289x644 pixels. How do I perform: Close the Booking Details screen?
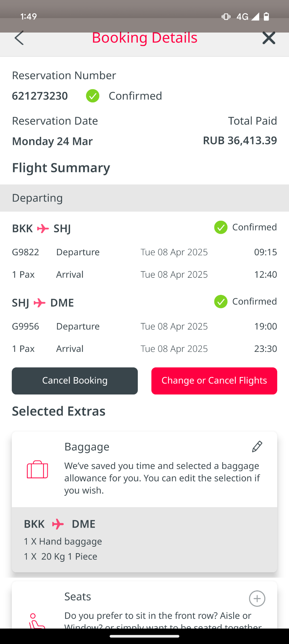pos(269,38)
